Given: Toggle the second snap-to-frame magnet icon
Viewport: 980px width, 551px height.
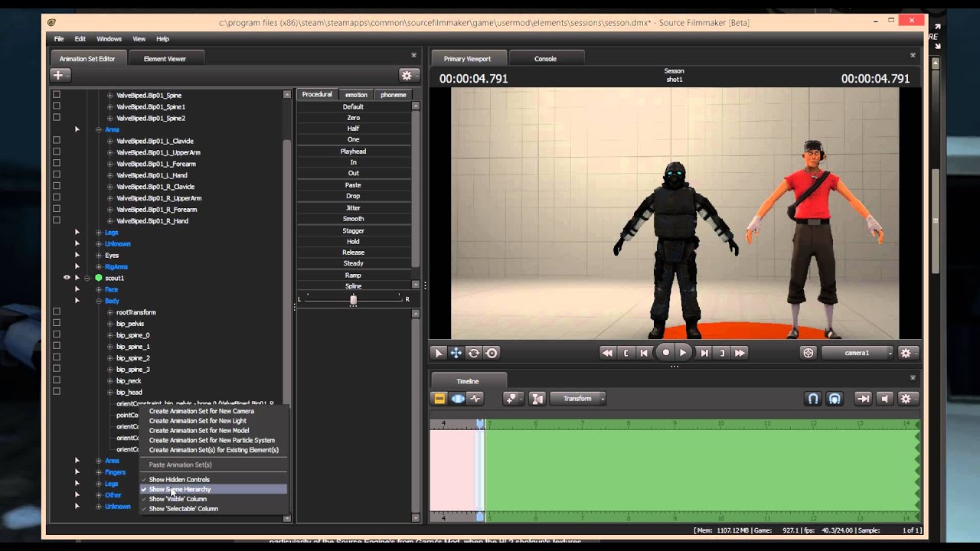Looking at the screenshot, I should coord(835,399).
